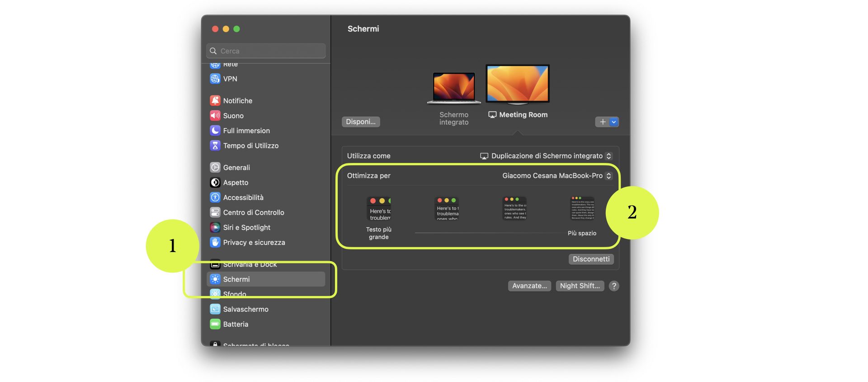Select the Più spazio resolution option

(582, 209)
